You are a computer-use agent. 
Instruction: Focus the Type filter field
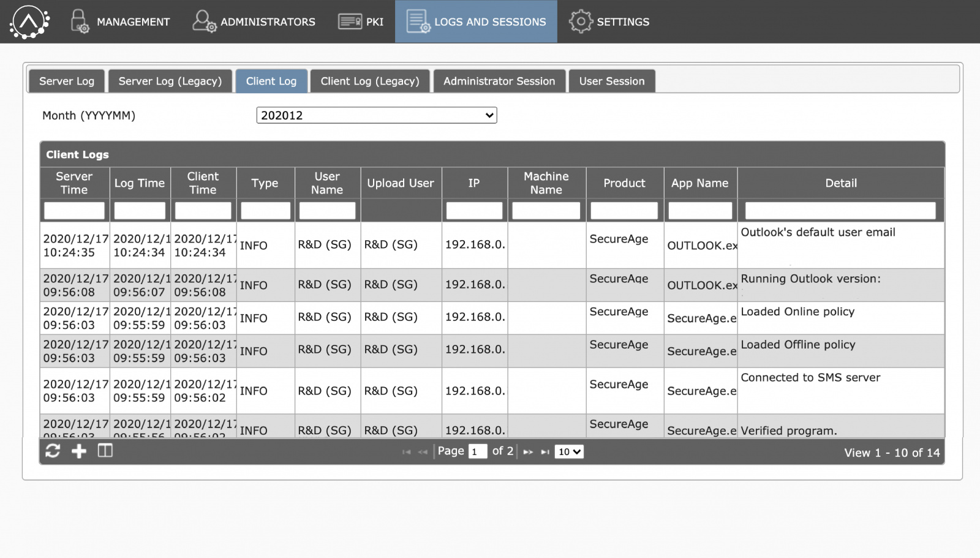pos(265,210)
